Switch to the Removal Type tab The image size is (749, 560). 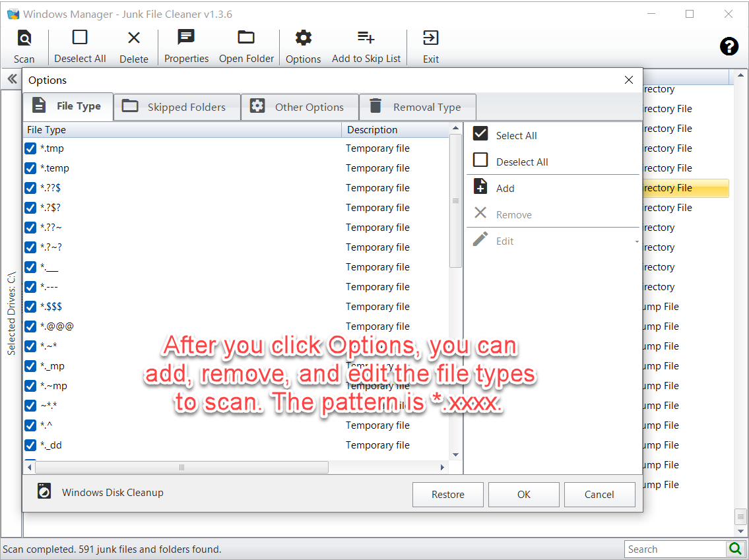point(418,107)
